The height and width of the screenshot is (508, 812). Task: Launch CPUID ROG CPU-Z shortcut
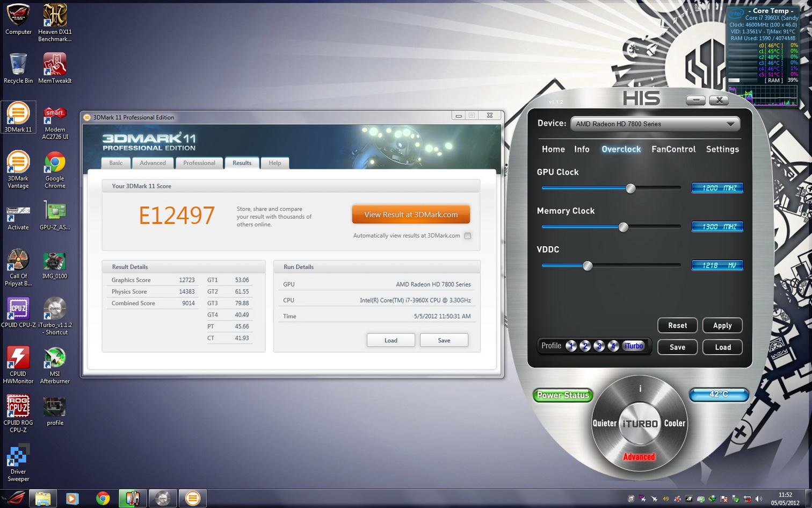(18, 414)
